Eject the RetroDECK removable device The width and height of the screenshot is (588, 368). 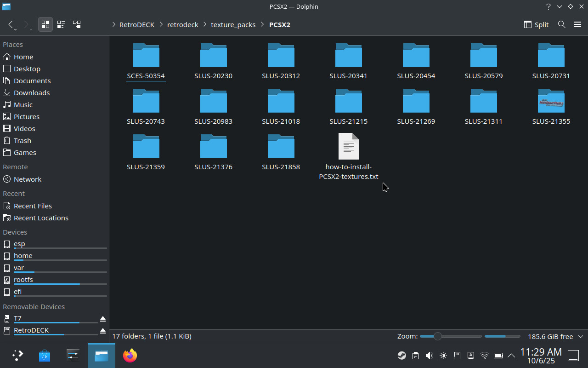tap(103, 331)
